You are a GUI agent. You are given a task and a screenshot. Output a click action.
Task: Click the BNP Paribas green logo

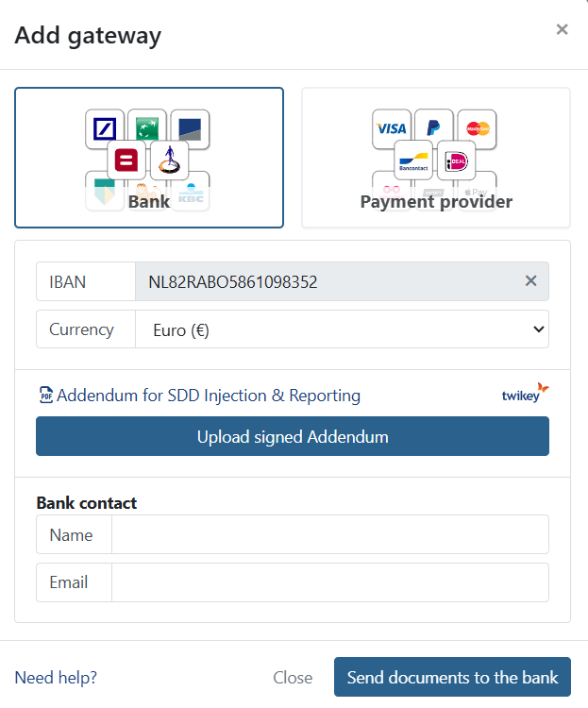tap(147, 127)
